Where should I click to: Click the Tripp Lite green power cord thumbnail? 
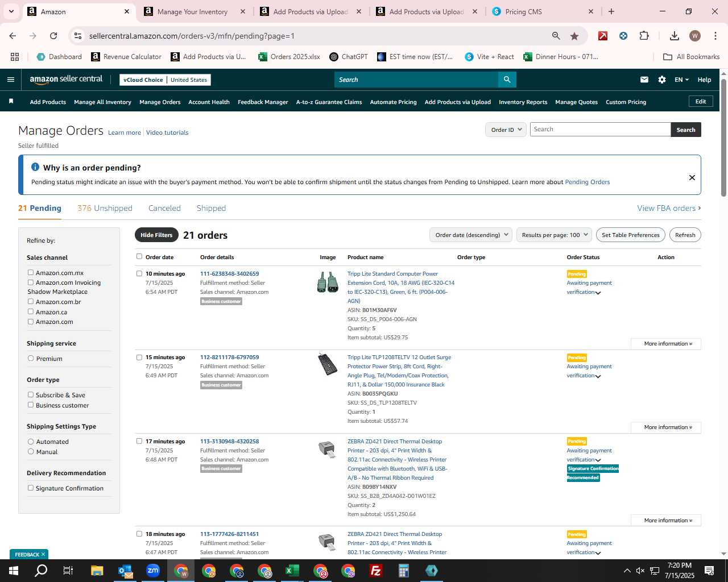[x=328, y=282]
